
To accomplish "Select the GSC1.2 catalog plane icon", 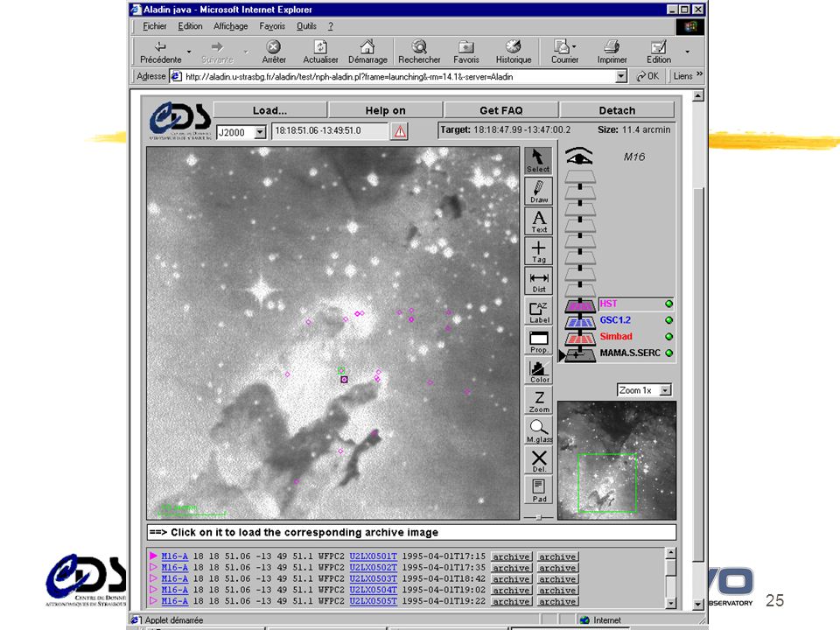I will pyautogui.click(x=580, y=322).
